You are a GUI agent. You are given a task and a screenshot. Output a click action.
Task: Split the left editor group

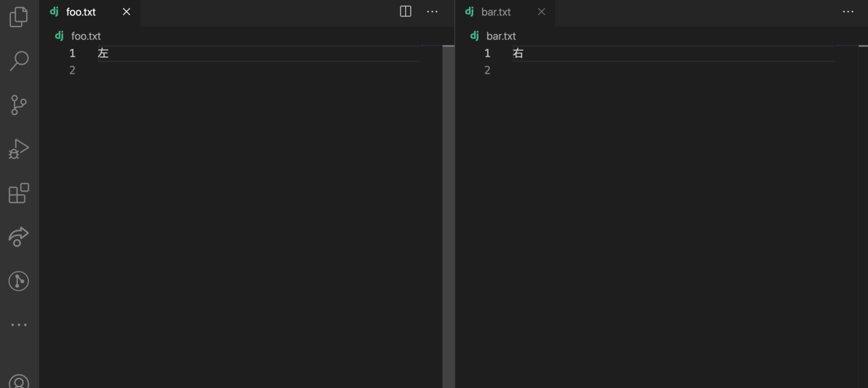pyautogui.click(x=406, y=12)
